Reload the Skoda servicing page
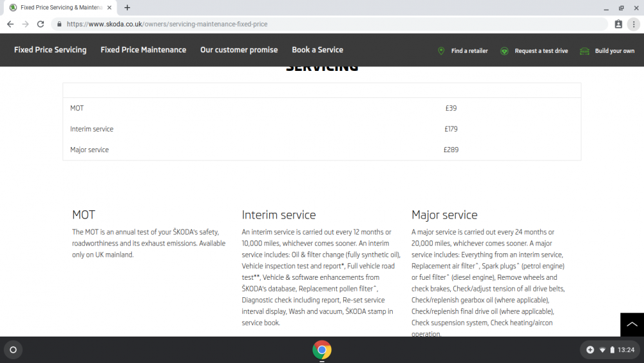Viewport: 644px width, 363px height. point(40,25)
